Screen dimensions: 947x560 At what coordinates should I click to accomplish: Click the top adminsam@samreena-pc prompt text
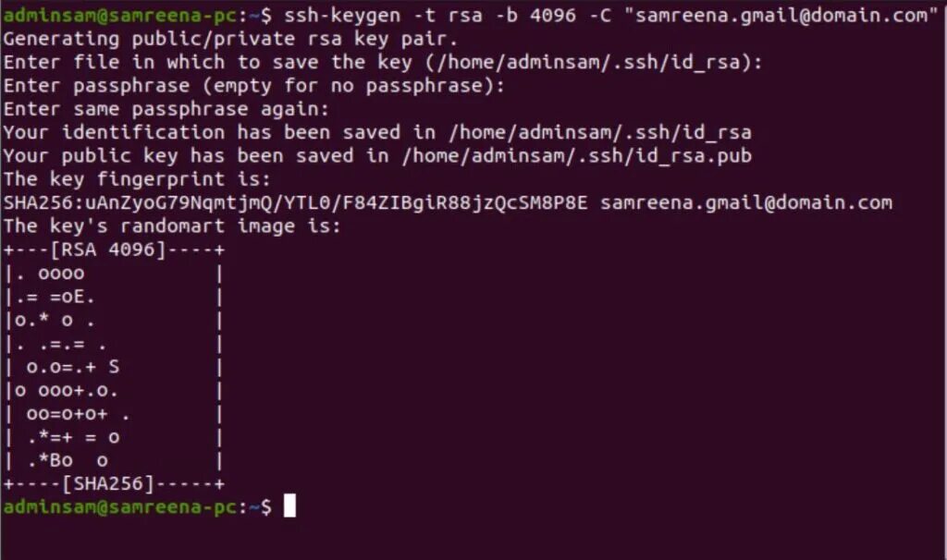[x=120, y=15]
